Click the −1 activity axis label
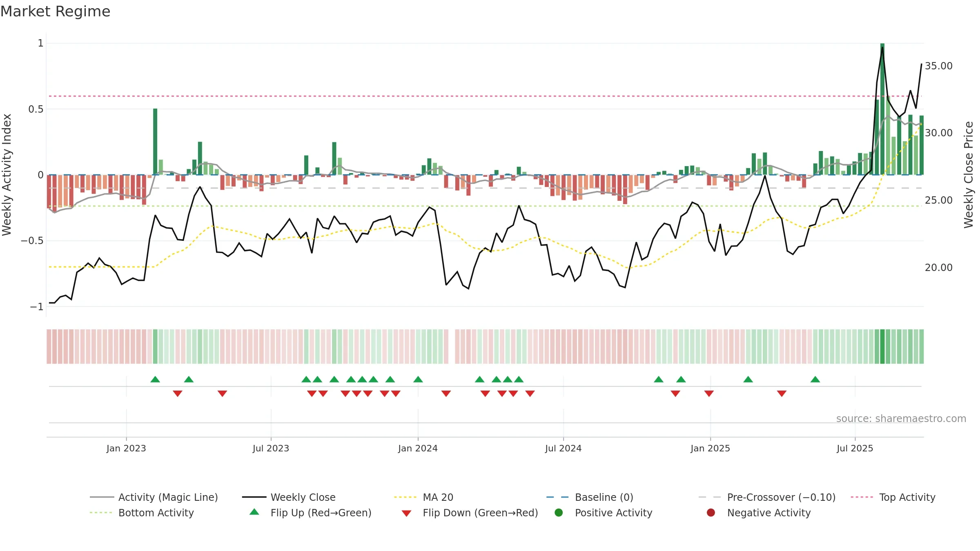This screenshot has height=551, width=980. click(37, 307)
